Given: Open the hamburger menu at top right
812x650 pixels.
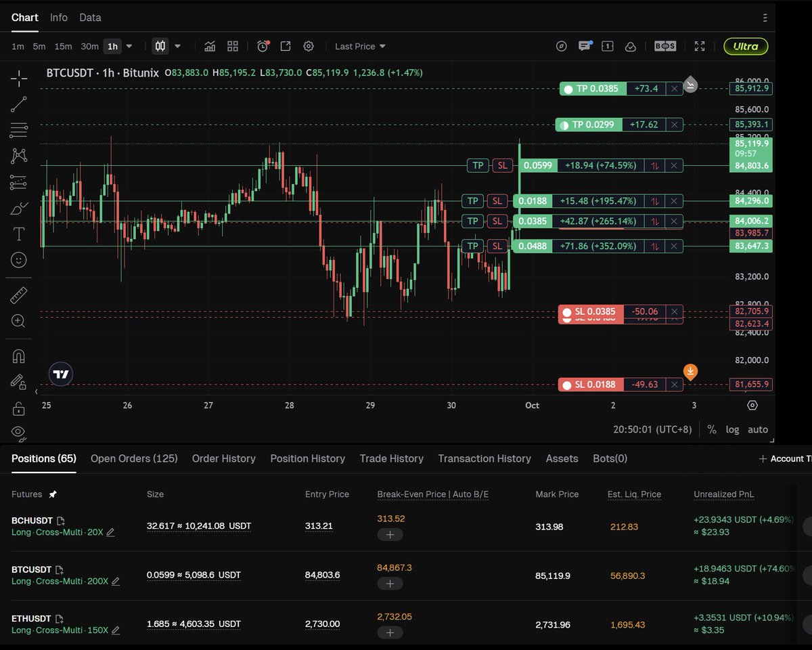Looking at the screenshot, I should pyautogui.click(x=765, y=18).
